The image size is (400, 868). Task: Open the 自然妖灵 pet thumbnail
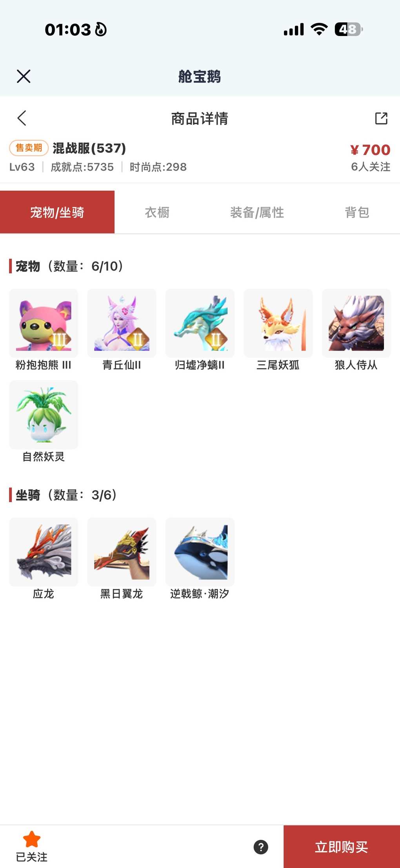[x=44, y=415]
